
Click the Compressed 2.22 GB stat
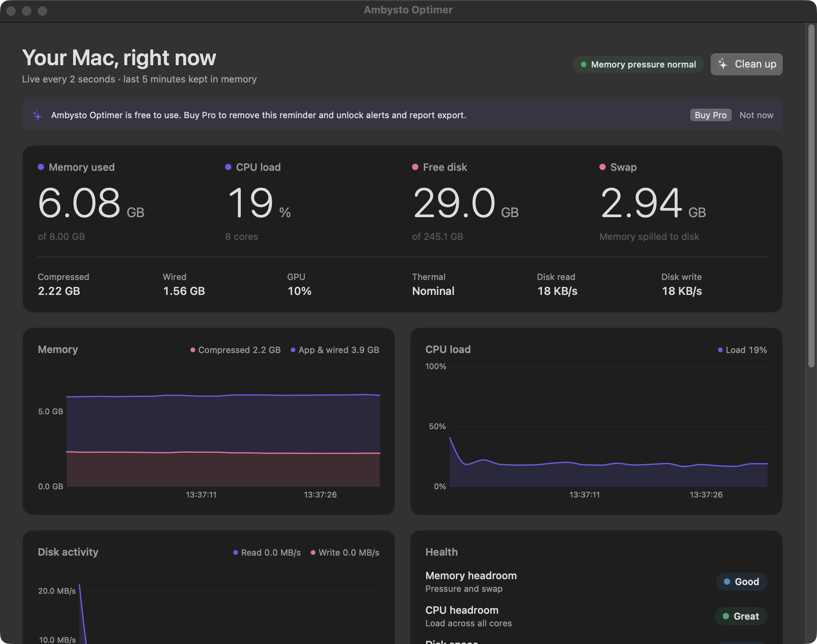pos(63,284)
